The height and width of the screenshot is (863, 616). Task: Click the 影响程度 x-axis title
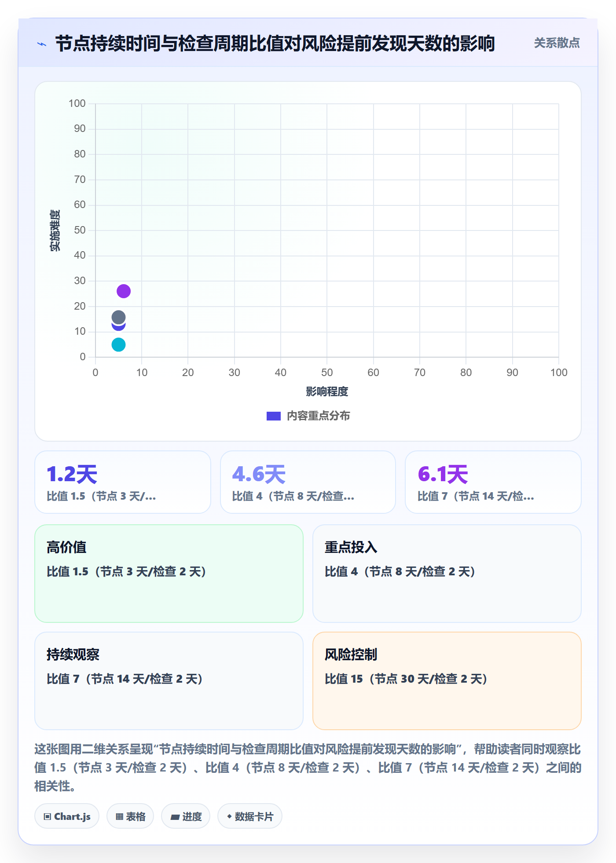click(x=327, y=391)
